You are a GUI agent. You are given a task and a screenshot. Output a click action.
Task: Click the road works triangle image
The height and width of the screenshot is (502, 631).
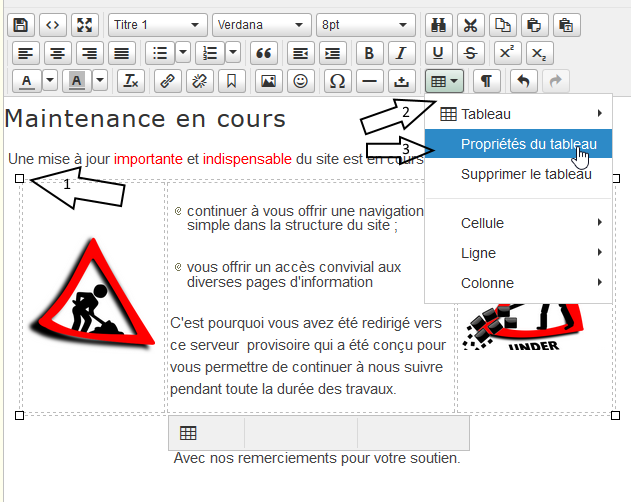coord(93,293)
